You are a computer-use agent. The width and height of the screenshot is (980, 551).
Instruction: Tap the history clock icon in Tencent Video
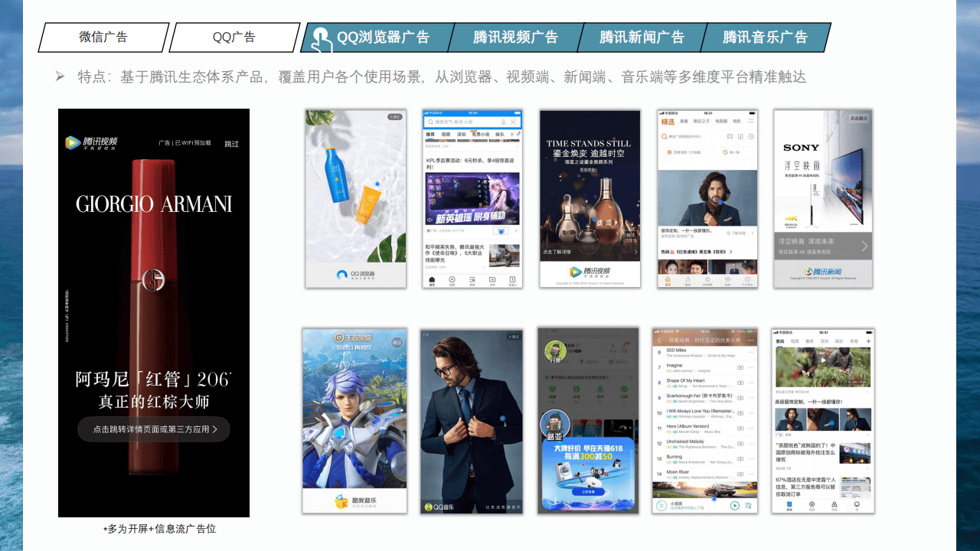[x=751, y=137]
